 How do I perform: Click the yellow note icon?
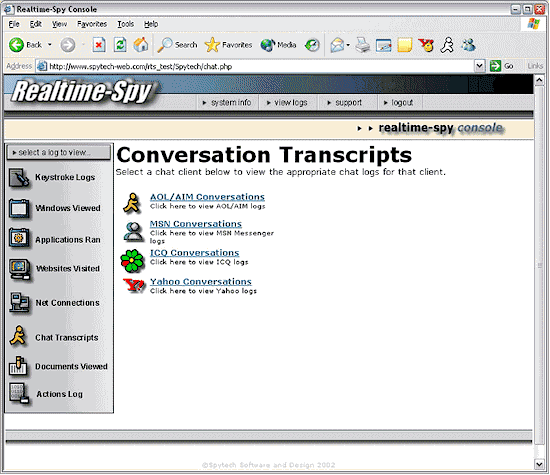[404, 45]
